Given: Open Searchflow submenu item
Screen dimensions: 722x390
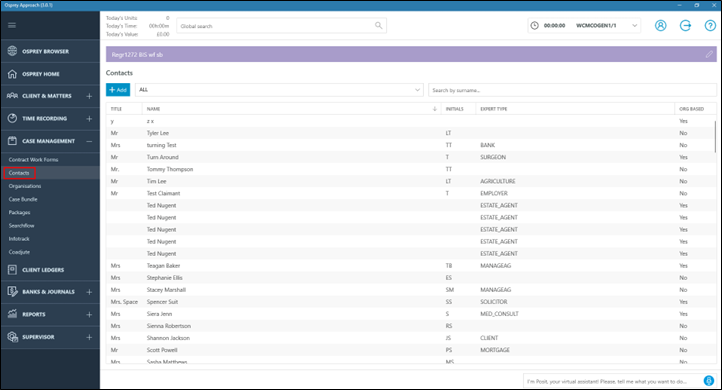Looking at the screenshot, I should coord(22,226).
